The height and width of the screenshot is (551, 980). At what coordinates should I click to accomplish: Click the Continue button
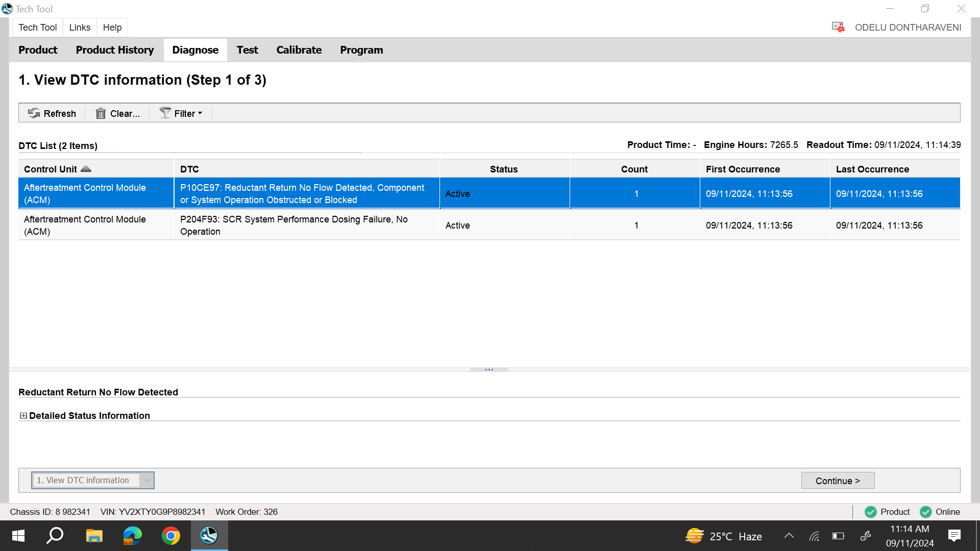tap(838, 481)
